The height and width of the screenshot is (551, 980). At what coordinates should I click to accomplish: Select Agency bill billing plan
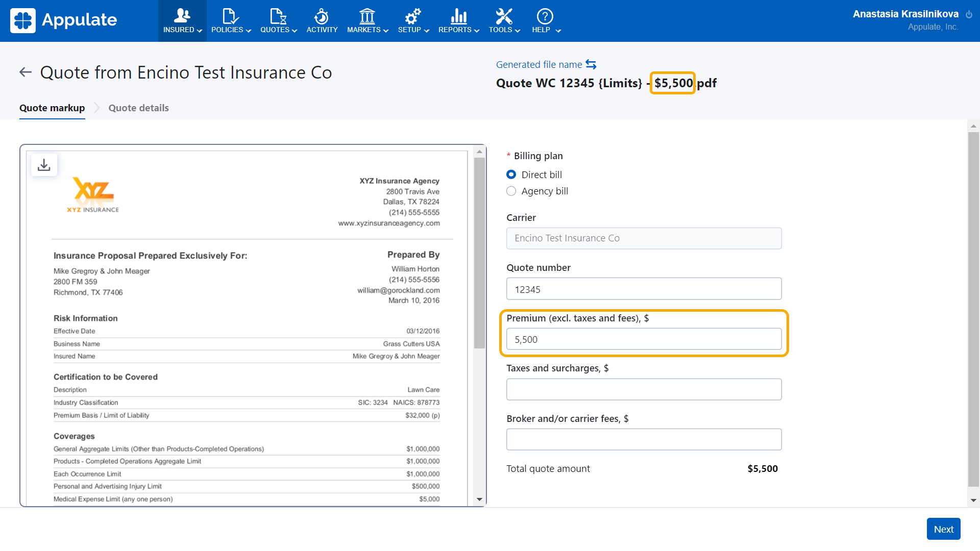pos(511,191)
